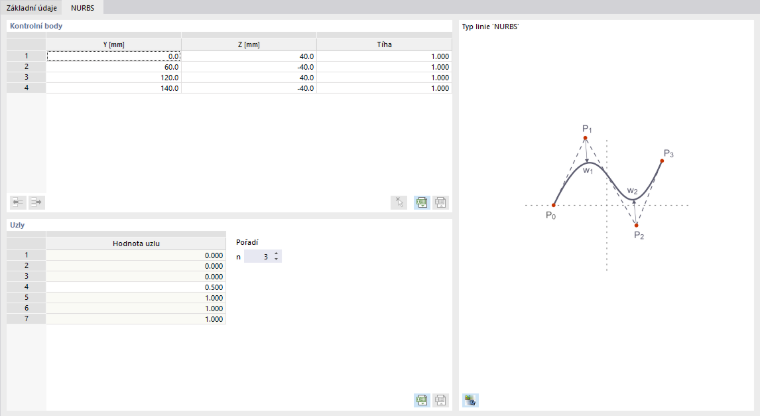Select Z value 40.0 in control point row 1
760x416 pixels.
coord(249,56)
